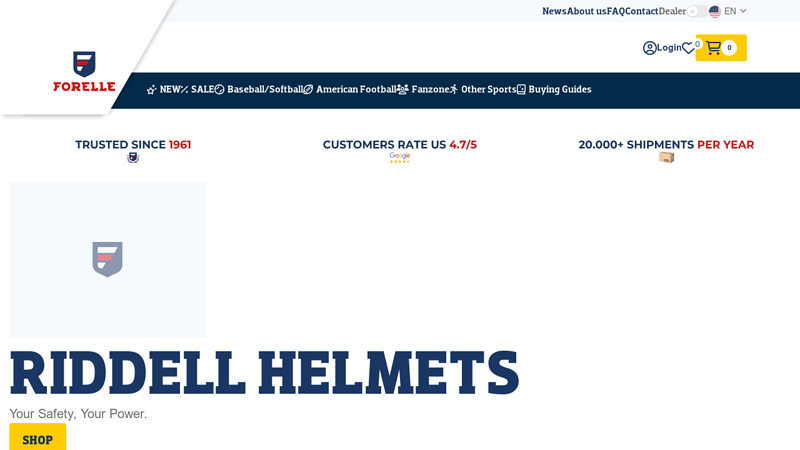
Task: Click the yellow SHOP button
Action: click(x=38, y=439)
